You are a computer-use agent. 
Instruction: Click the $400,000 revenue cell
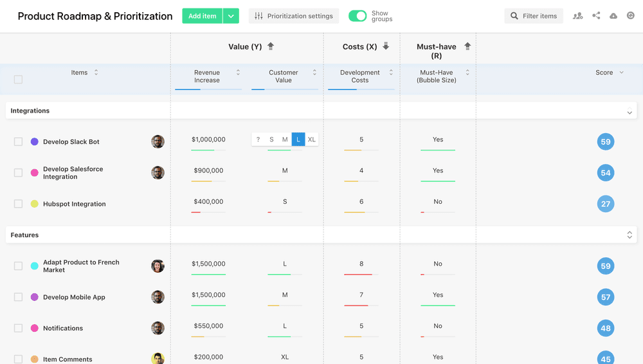pyautogui.click(x=208, y=201)
